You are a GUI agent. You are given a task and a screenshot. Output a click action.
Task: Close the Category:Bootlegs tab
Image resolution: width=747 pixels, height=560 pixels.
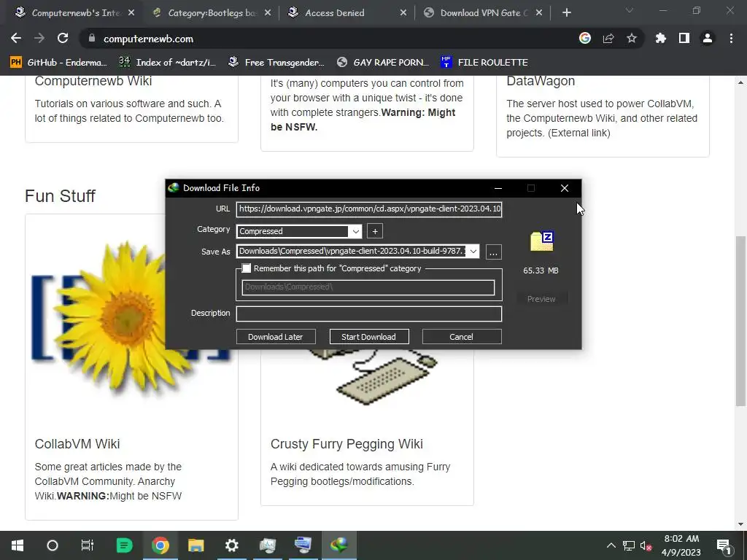coord(268,13)
